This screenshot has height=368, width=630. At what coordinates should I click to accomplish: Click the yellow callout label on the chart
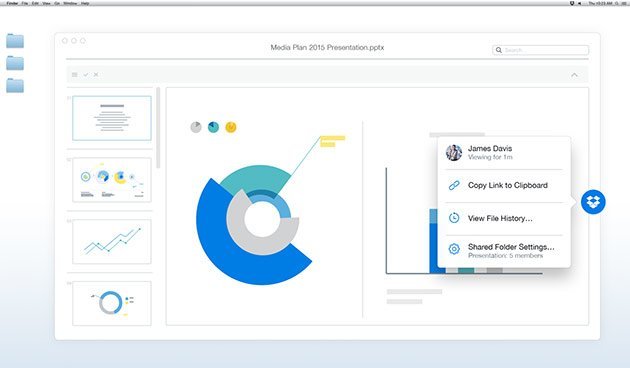click(333, 141)
